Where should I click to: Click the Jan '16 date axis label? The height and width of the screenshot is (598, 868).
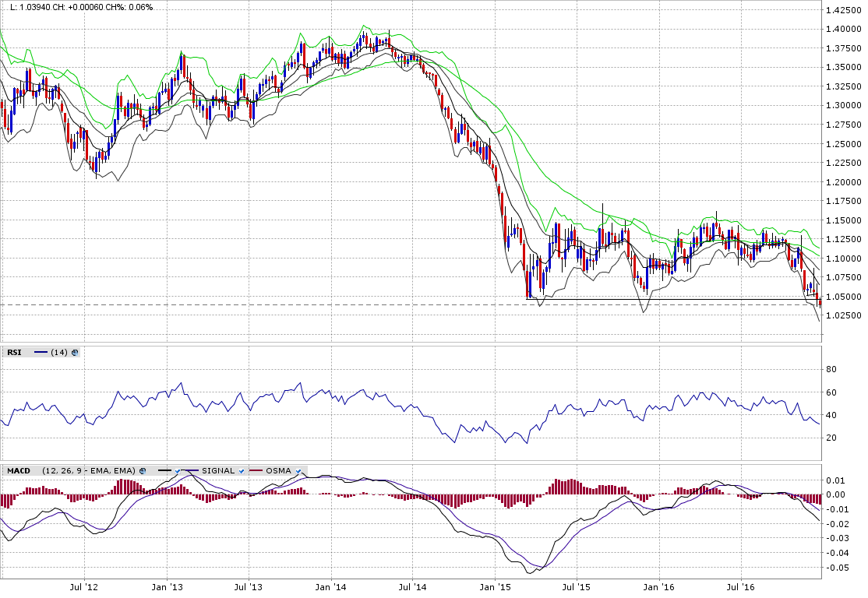[x=659, y=587]
